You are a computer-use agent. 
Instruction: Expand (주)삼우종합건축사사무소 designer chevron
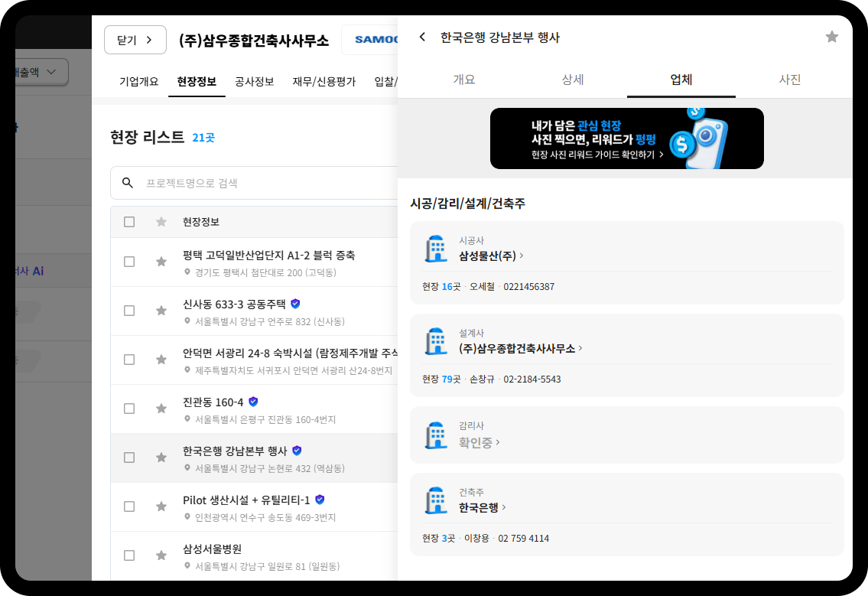[580, 348]
